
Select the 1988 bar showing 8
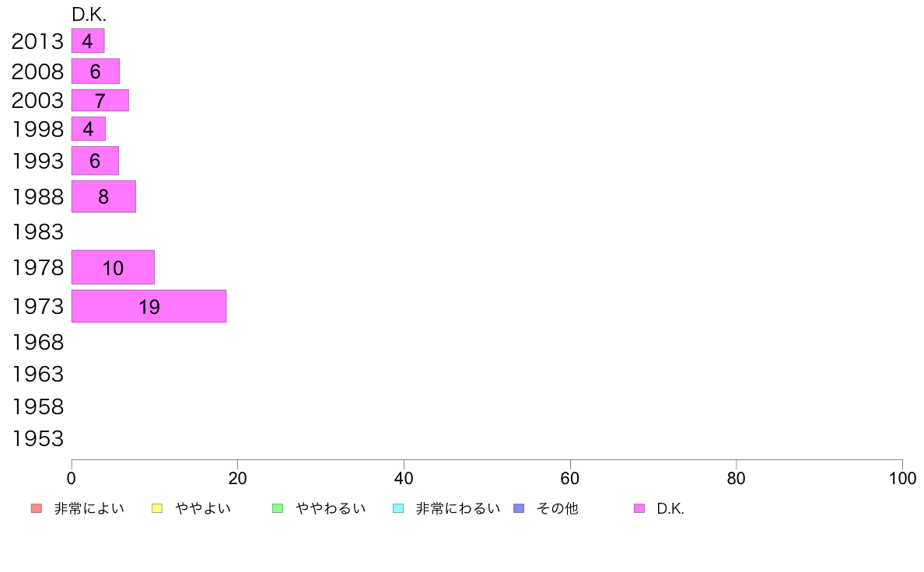(103, 197)
